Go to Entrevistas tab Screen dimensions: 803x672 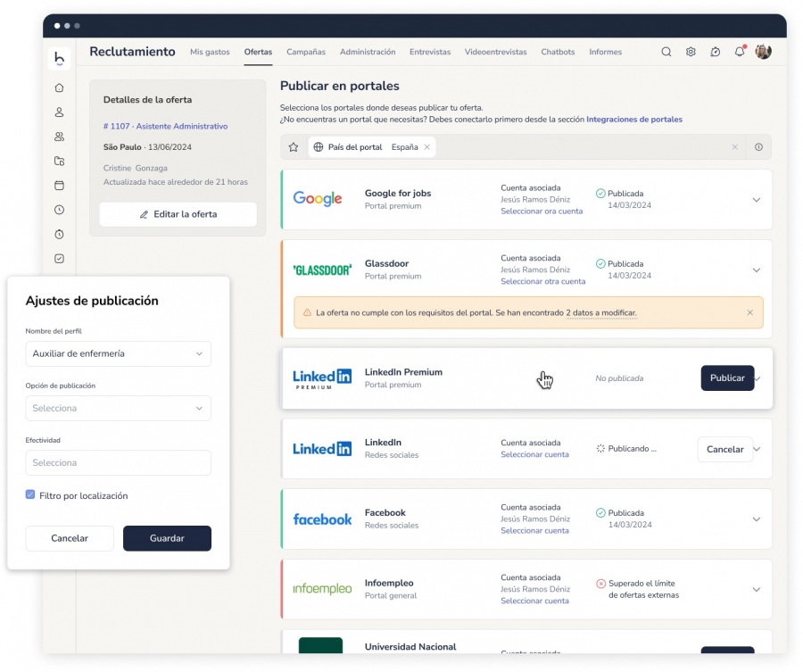(x=430, y=52)
